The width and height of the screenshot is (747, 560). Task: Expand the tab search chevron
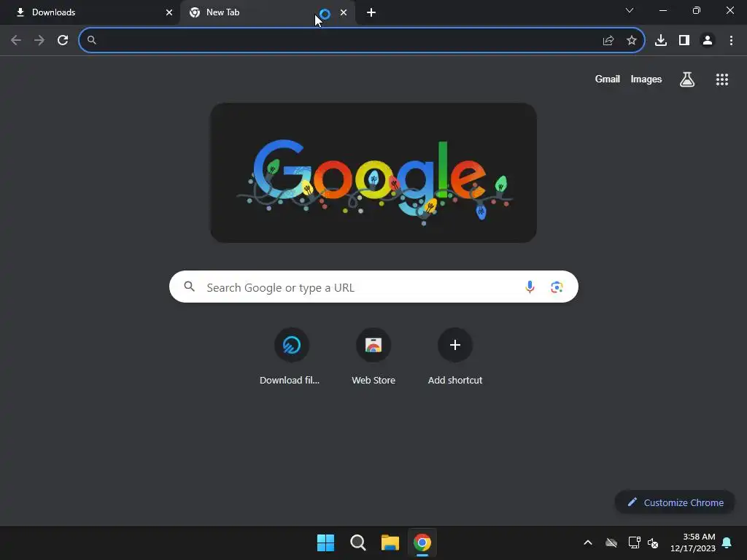630,10
